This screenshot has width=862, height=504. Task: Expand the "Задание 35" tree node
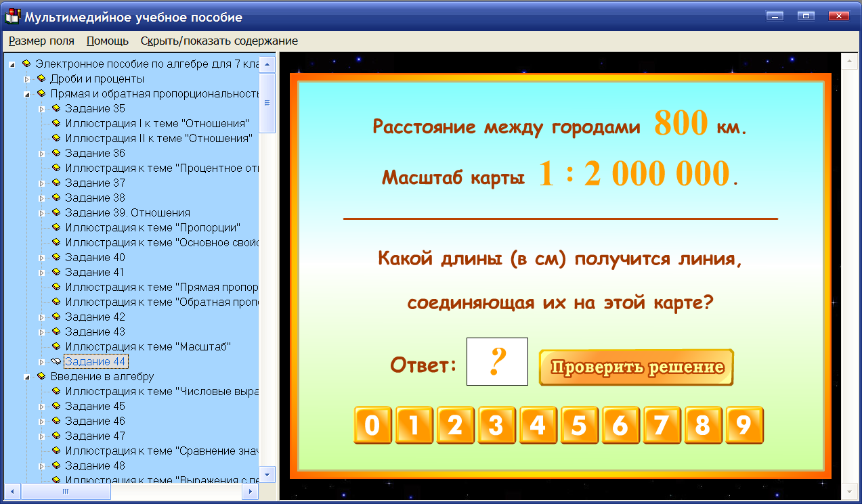(43, 108)
